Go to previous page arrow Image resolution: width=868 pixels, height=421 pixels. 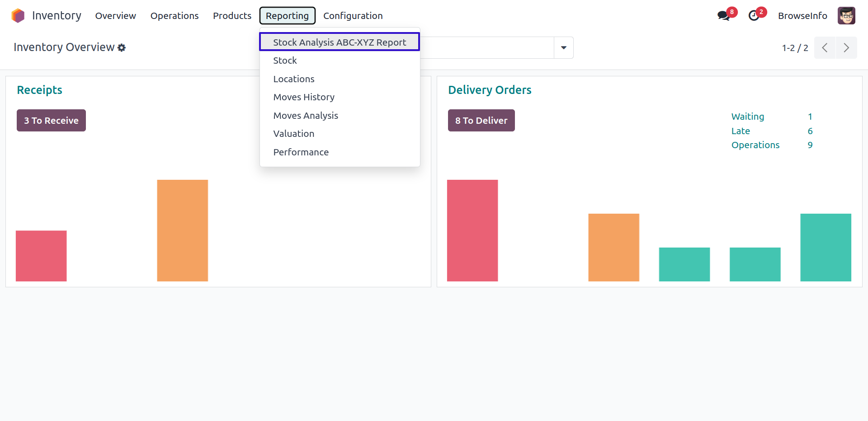[x=825, y=48]
